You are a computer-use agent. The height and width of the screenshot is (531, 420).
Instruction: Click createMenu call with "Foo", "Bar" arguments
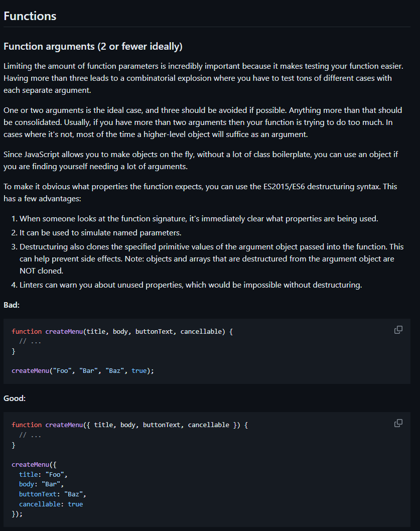point(83,371)
